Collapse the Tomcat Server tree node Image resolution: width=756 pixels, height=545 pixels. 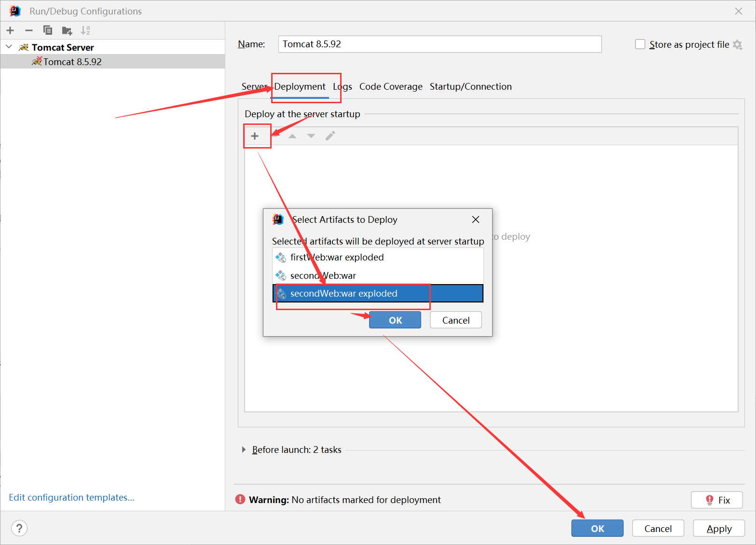click(x=9, y=47)
